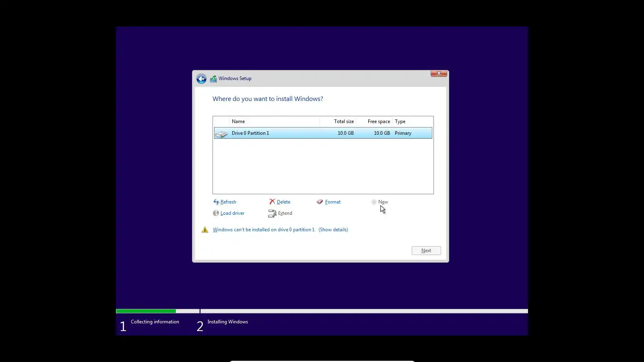The width and height of the screenshot is (644, 362).
Task: Click the Load driver disc icon
Action: (x=216, y=213)
